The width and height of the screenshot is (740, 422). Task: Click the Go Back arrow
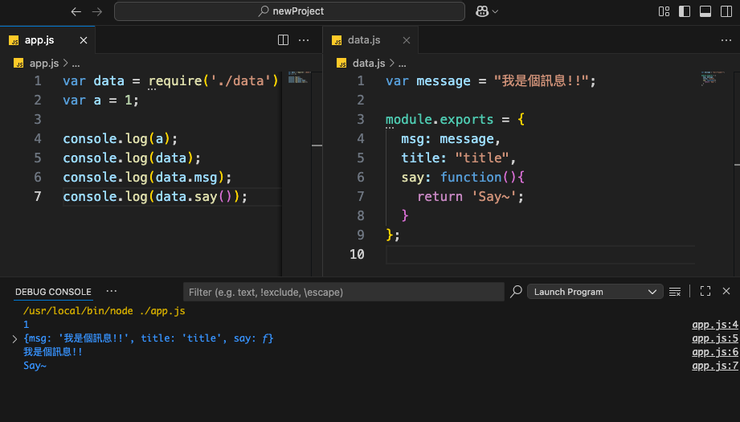(77, 11)
